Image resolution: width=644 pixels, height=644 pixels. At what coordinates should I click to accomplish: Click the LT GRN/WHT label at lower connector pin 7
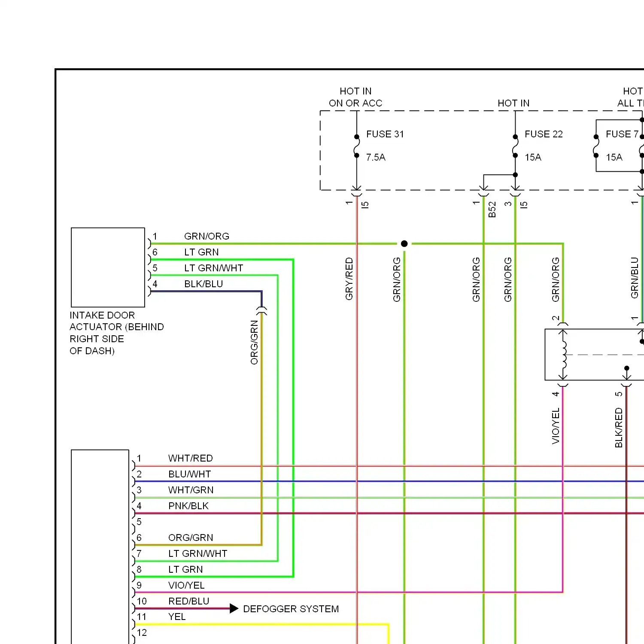(x=197, y=553)
